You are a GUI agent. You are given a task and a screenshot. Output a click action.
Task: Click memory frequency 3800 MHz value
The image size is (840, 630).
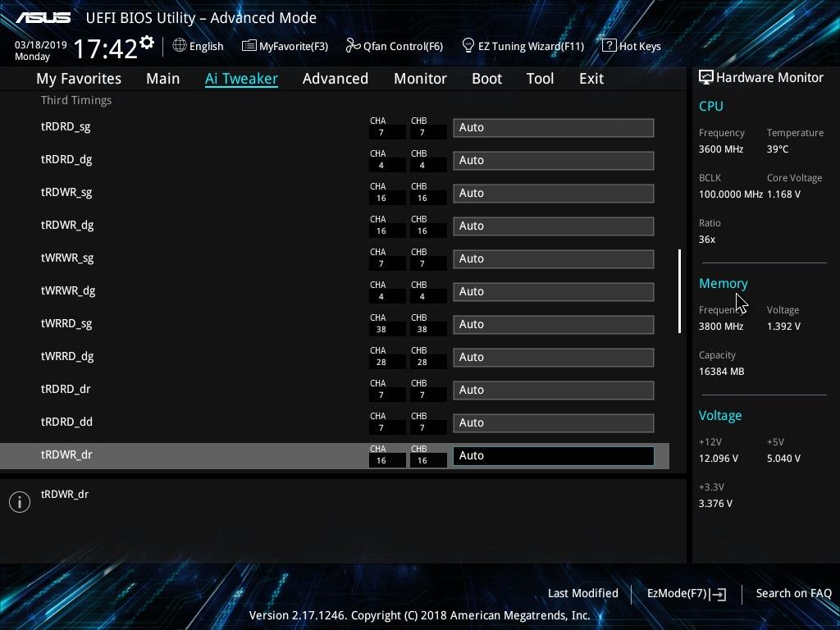tap(720, 326)
